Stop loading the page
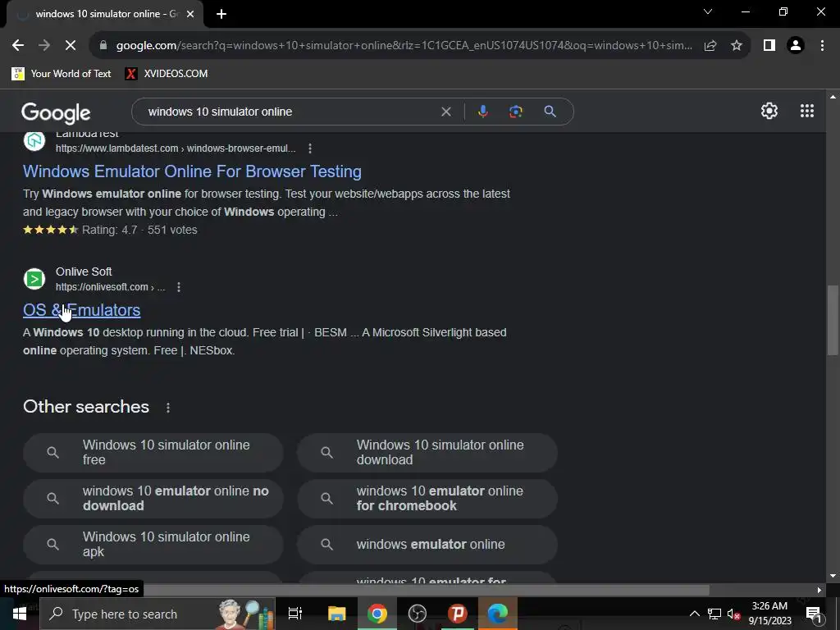Viewport: 840px width, 630px height. (71, 46)
